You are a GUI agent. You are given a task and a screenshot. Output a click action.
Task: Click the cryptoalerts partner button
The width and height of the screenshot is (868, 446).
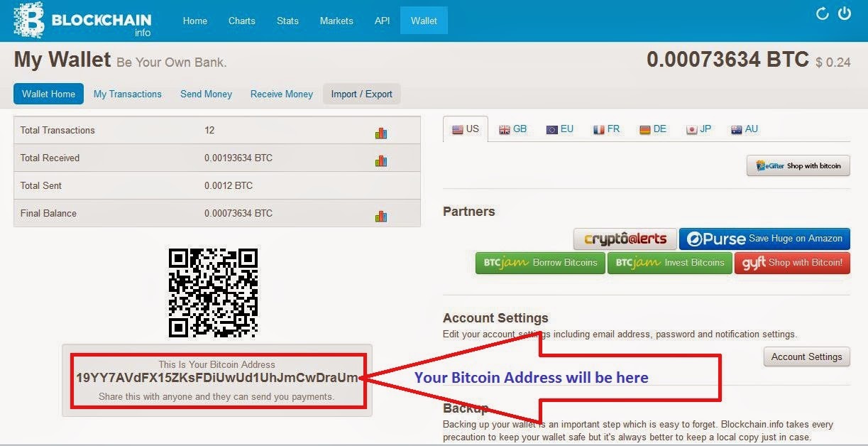click(625, 239)
